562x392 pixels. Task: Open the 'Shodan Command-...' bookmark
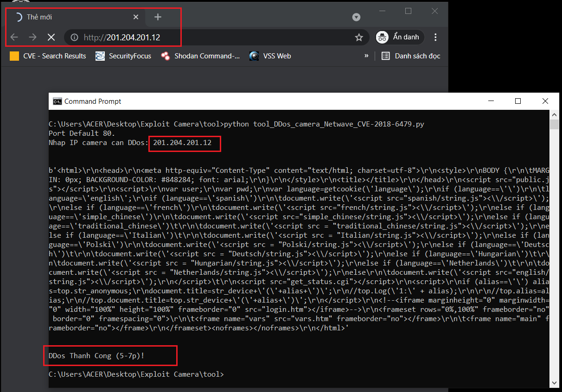pos(200,56)
